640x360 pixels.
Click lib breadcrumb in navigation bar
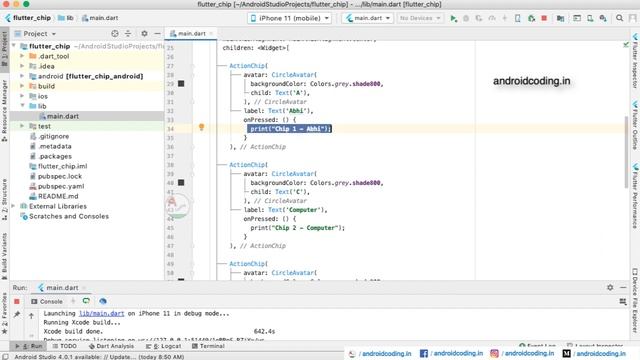click(66, 18)
